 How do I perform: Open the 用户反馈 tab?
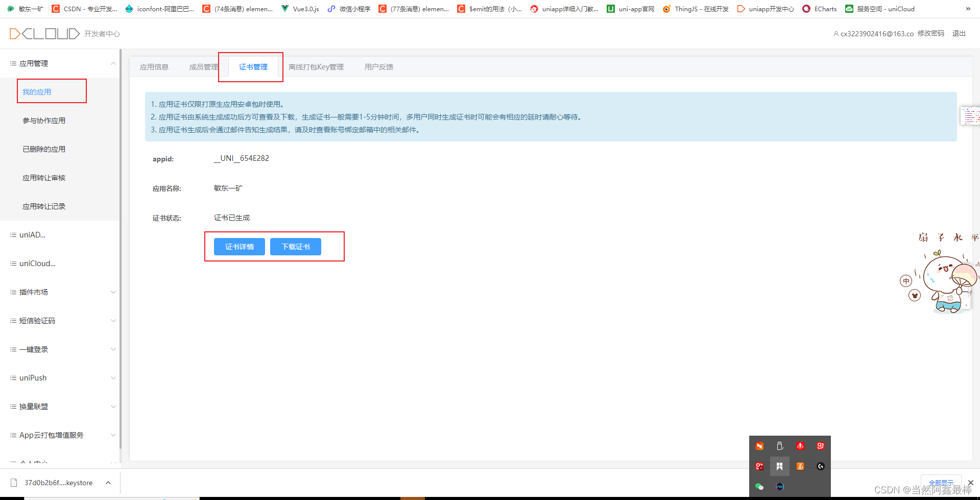pyautogui.click(x=378, y=66)
